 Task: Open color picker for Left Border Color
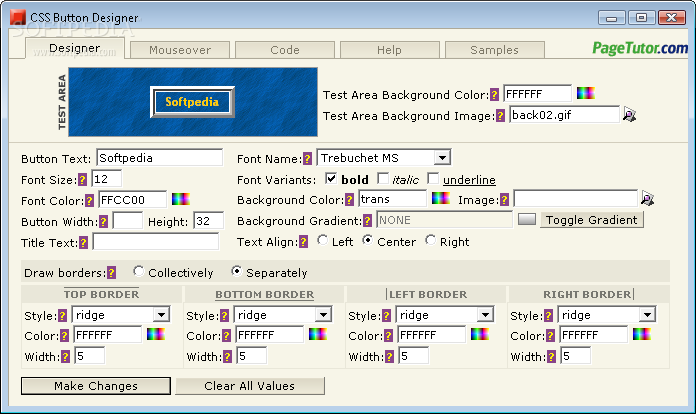coord(480,334)
